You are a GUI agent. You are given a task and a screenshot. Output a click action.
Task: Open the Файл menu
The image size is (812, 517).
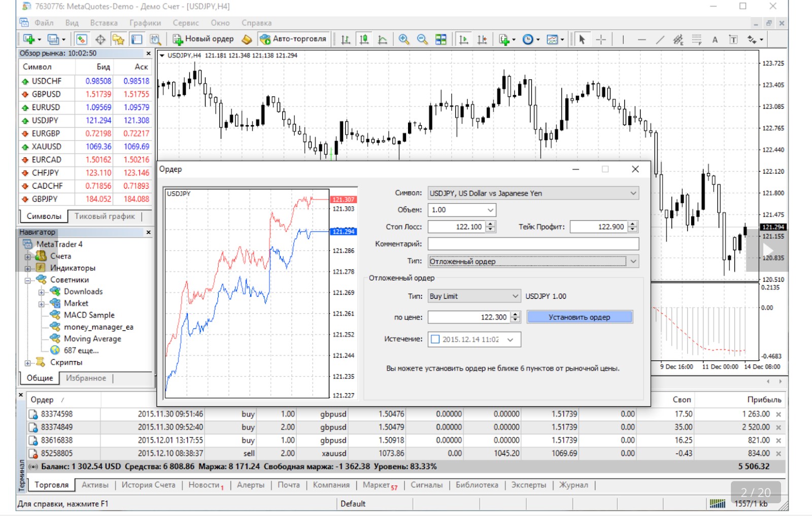click(44, 23)
